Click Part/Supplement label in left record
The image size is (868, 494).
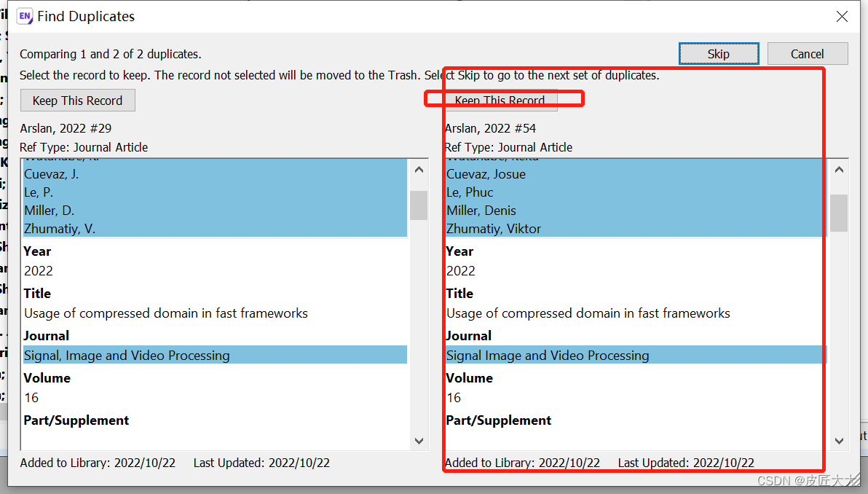point(76,420)
